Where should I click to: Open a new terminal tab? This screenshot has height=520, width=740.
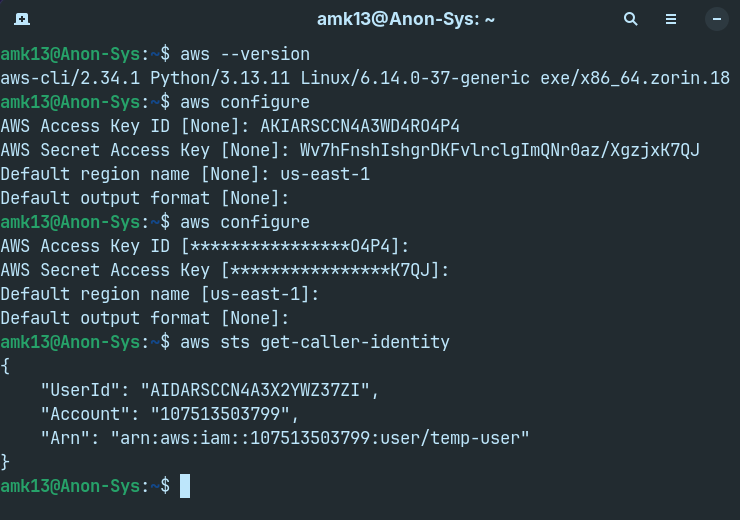(22, 19)
